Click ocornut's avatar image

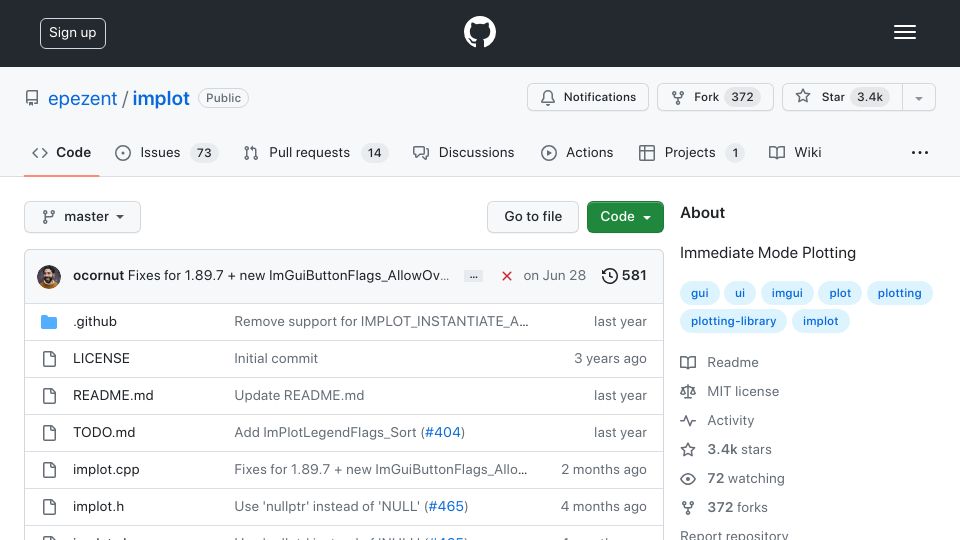tap(49, 277)
